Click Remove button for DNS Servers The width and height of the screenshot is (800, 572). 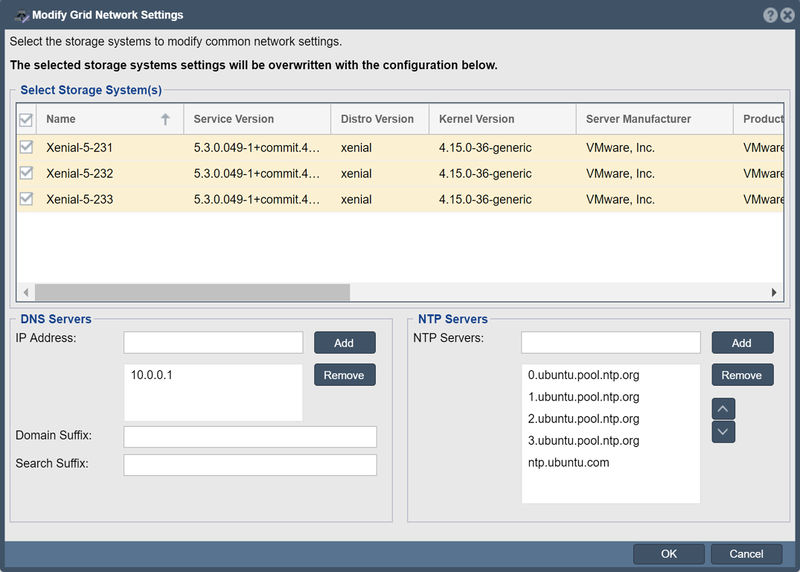[344, 375]
